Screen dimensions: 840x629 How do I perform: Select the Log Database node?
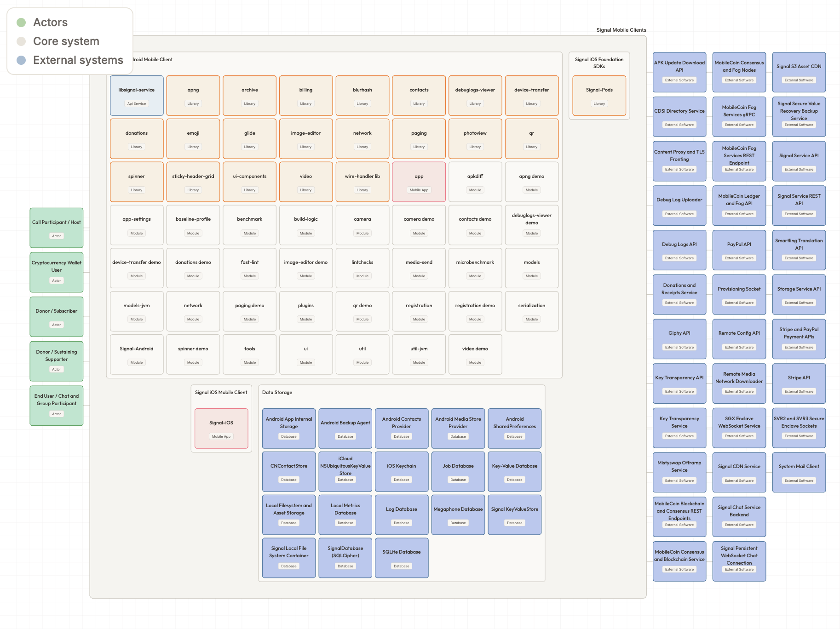(x=402, y=515)
